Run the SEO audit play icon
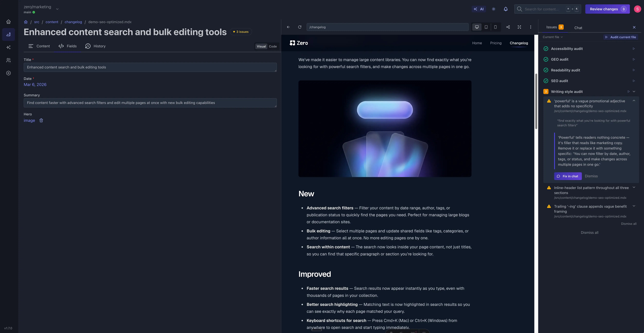 coord(634,81)
